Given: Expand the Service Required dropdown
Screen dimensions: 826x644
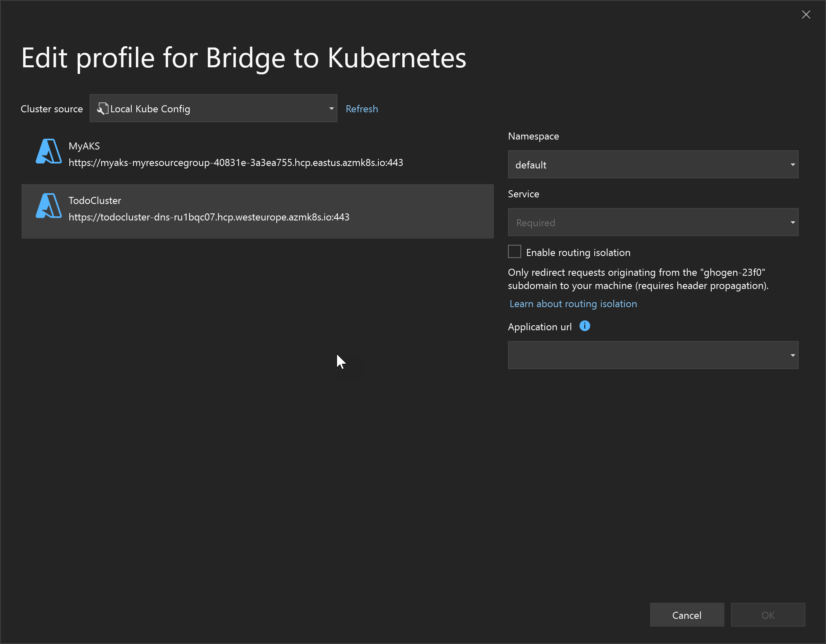Looking at the screenshot, I should (x=792, y=223).
